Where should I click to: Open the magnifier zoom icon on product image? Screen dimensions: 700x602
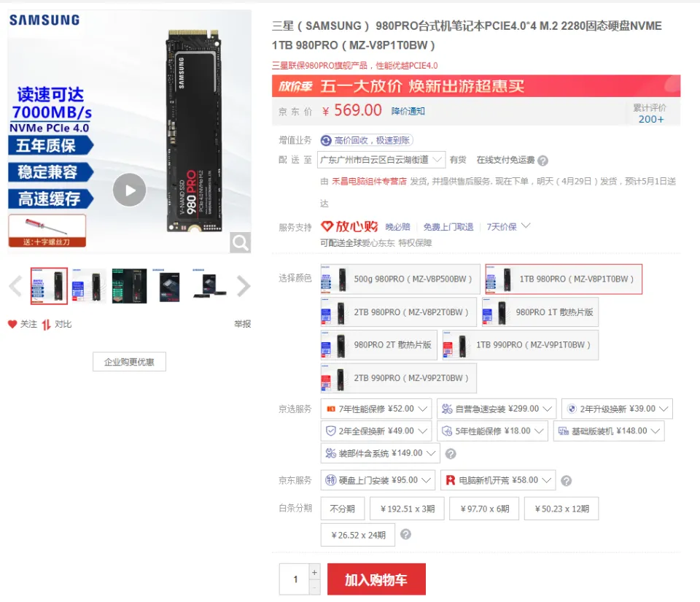pyautogui.click(x=240, y=242)
